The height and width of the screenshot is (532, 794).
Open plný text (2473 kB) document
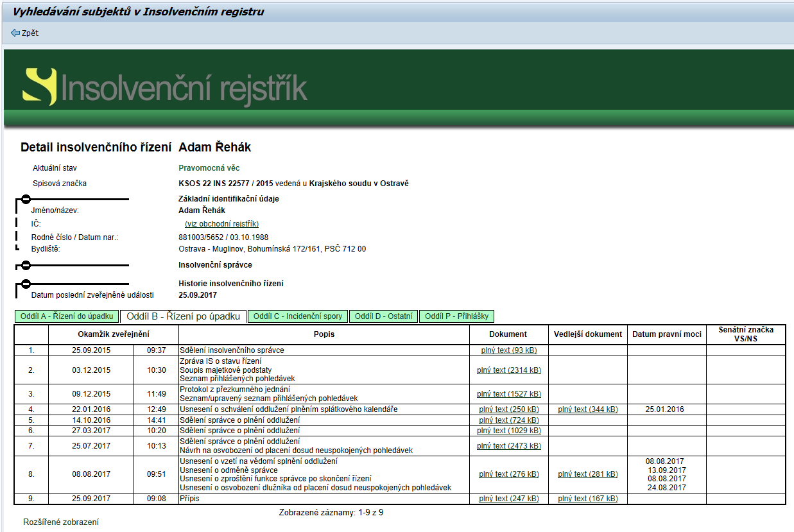(x=508, y=446)
